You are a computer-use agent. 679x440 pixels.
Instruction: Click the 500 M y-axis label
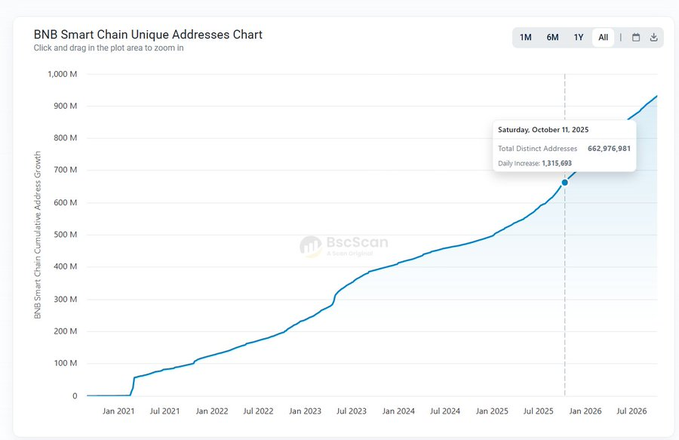pos(65,235)
